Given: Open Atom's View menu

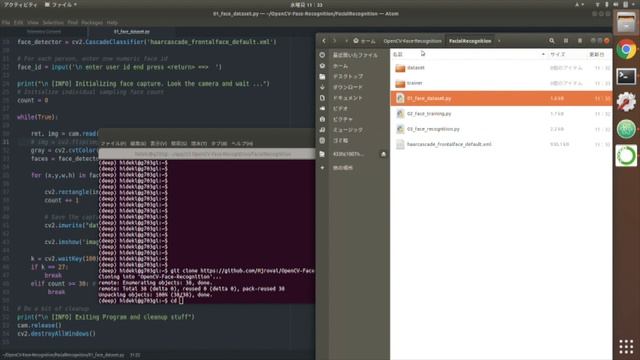Looking at the screenshot, I should [33, 22].
